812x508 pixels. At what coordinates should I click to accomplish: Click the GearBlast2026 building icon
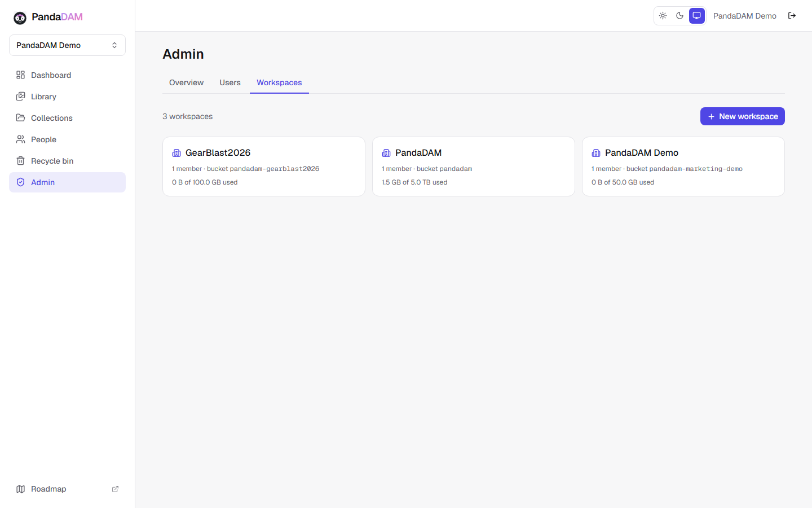click(176, 153)
